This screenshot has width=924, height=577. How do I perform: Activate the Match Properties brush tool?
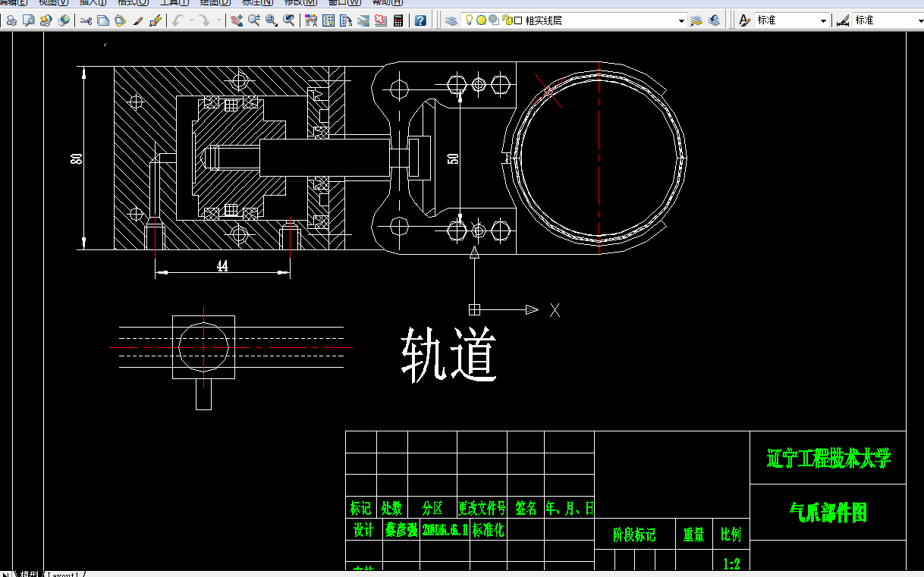tap(138, 20)
